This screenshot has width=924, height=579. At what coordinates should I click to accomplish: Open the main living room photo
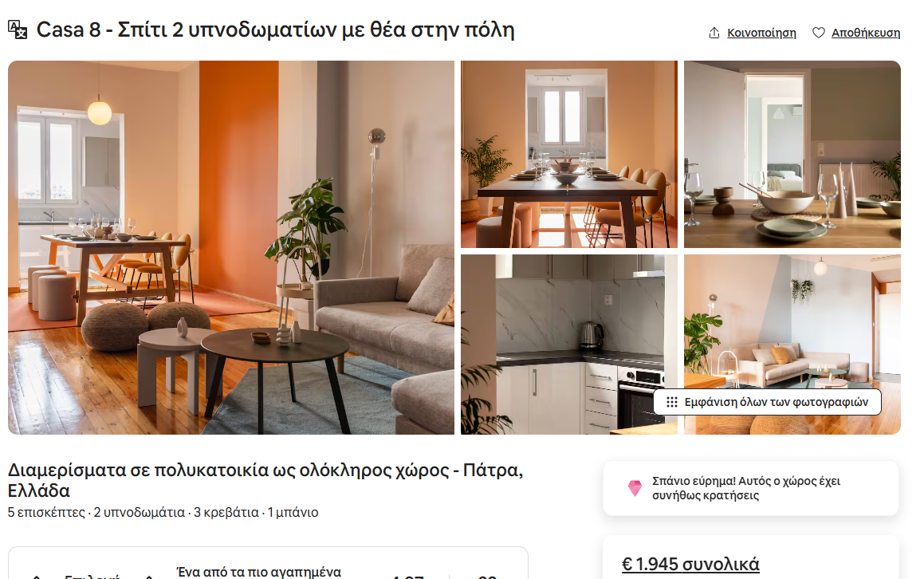click(231, 248)
